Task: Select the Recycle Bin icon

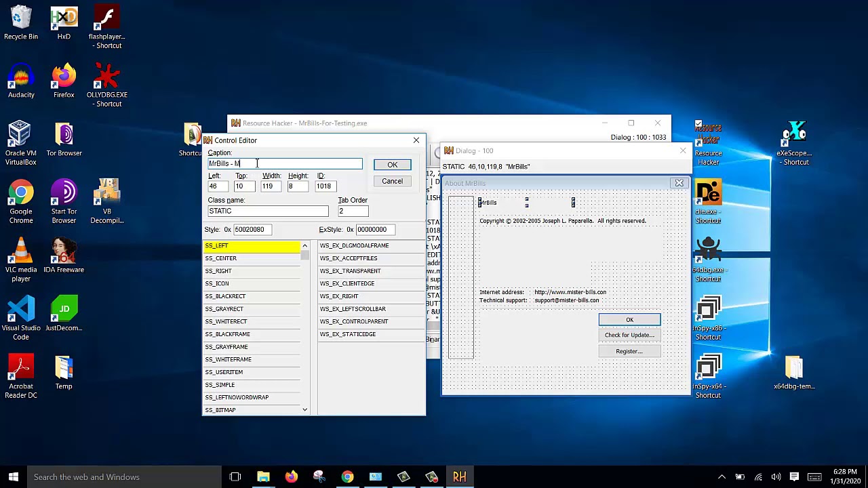Action: tap(21, 23)
